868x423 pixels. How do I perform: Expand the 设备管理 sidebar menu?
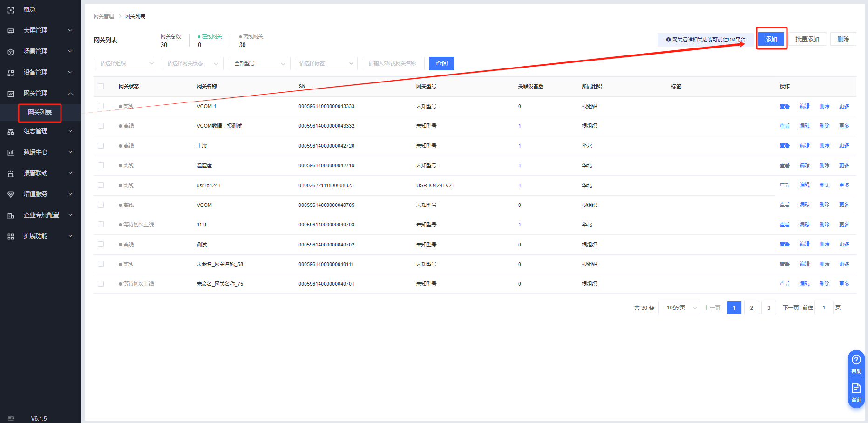point(41,73)
